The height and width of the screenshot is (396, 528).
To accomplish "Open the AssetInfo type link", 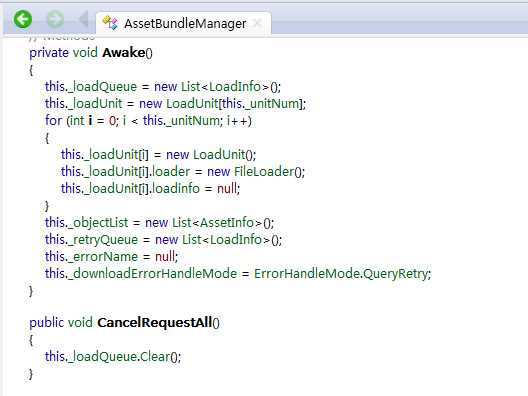I will point(227,223).
